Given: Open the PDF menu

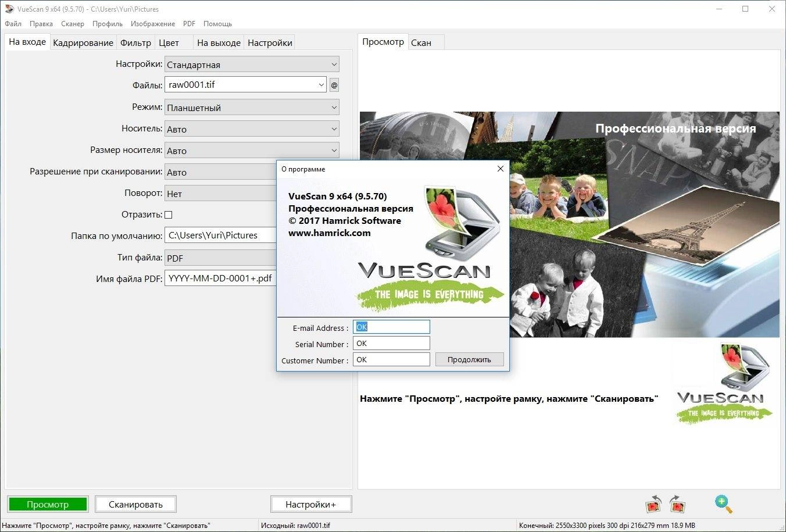Looking at the screenshot, I should coord(189,24).
